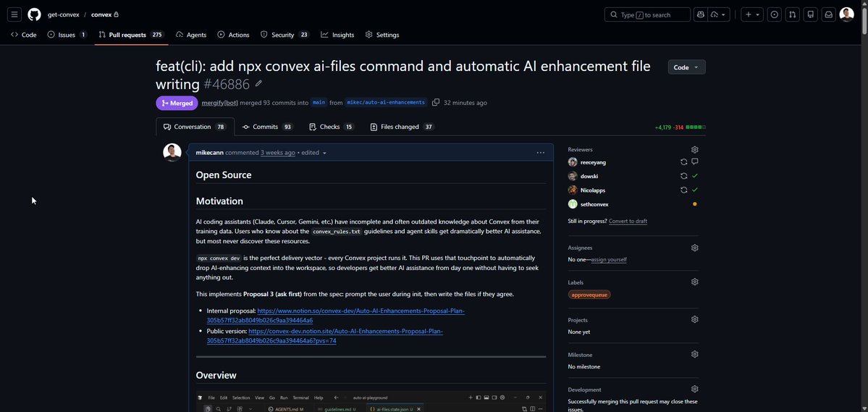The image size is (868, 412).
Task: Switch to the Insights tab
Action: coord(337,34)
